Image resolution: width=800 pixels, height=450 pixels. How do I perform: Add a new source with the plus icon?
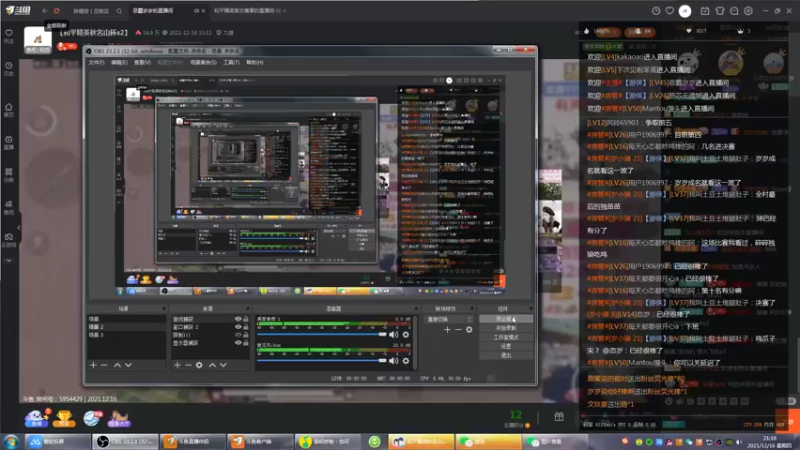(x=177, y=365)
